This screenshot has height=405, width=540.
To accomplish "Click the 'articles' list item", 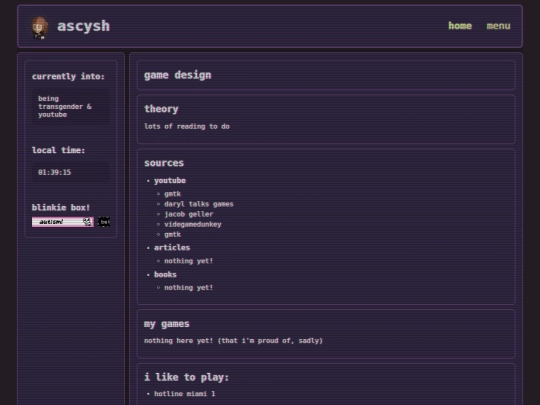I will [x=172, y=248].
